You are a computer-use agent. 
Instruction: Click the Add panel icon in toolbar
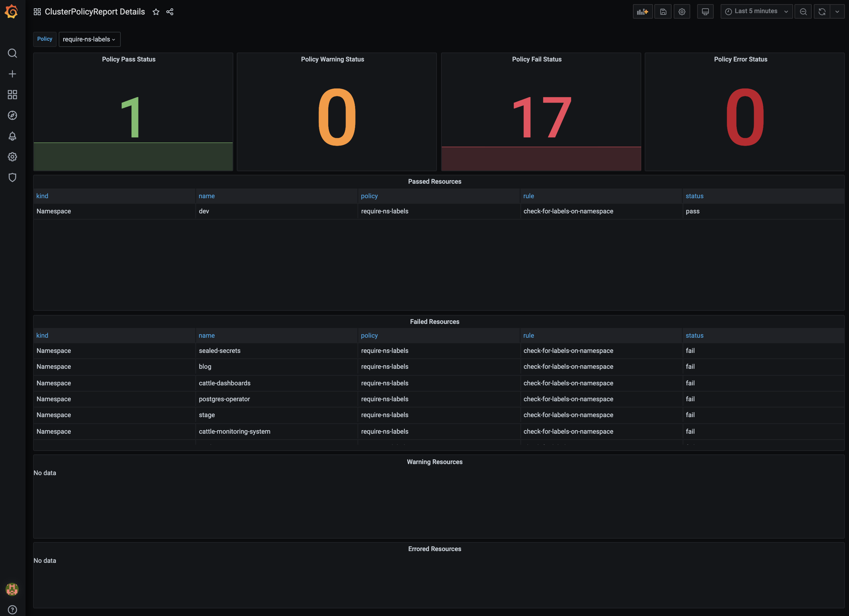(x=642, y=12)
